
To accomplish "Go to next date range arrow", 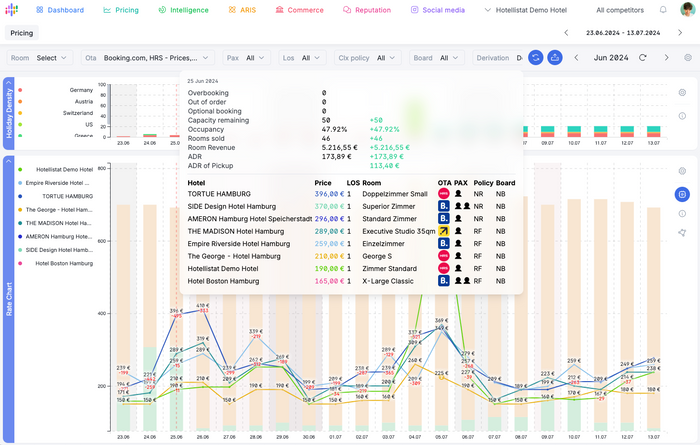I will [680, 33].
